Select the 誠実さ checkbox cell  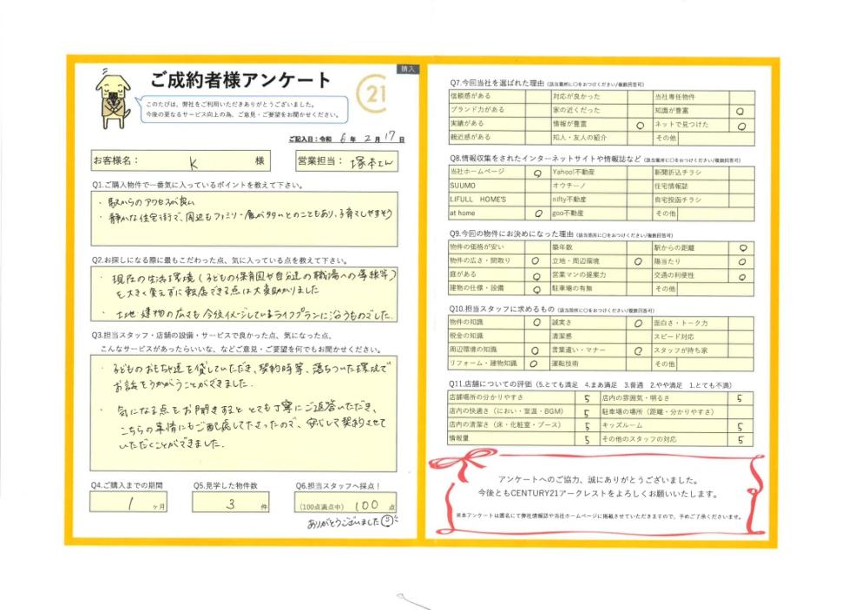click(x=638, y=324)
